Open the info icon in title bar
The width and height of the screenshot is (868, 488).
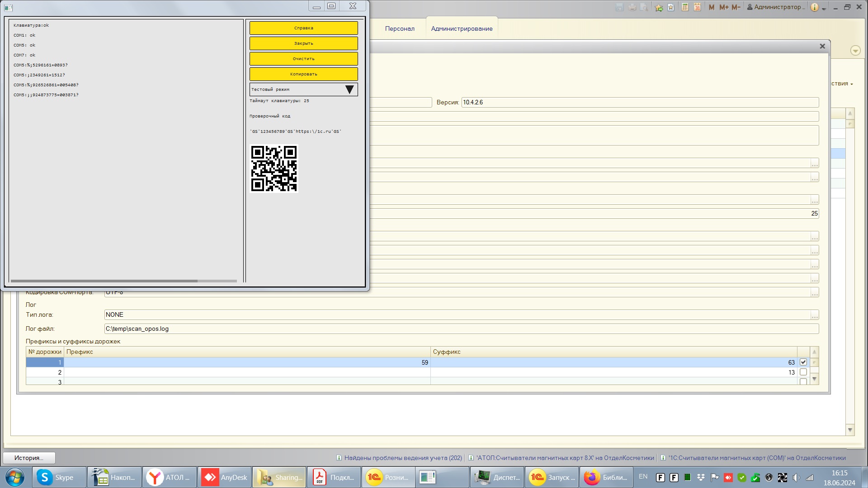coord(814,7)
